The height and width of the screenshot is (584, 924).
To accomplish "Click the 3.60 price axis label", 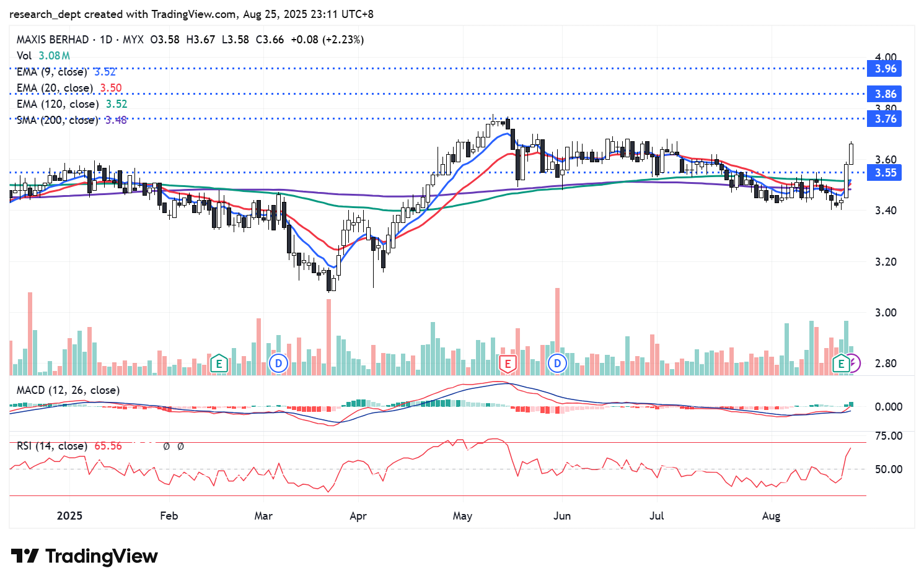I will (886, 160).
